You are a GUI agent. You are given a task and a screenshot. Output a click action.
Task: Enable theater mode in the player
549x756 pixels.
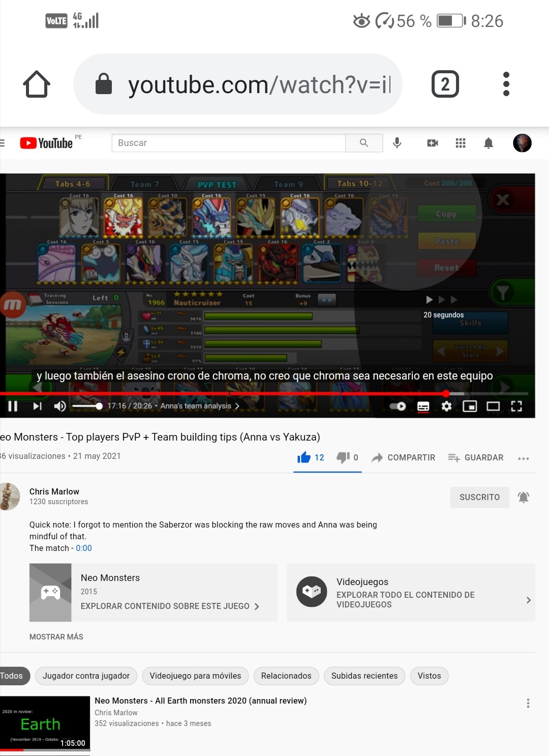point(493,406)
